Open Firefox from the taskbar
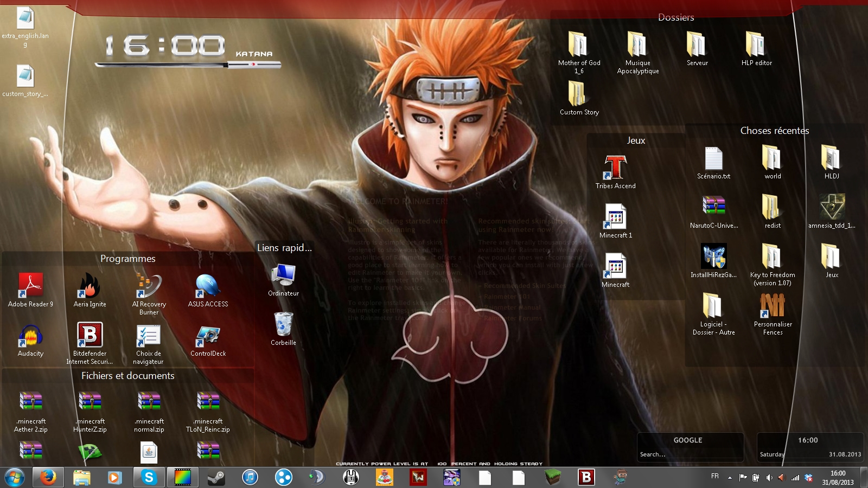 (x=48, y=477)
